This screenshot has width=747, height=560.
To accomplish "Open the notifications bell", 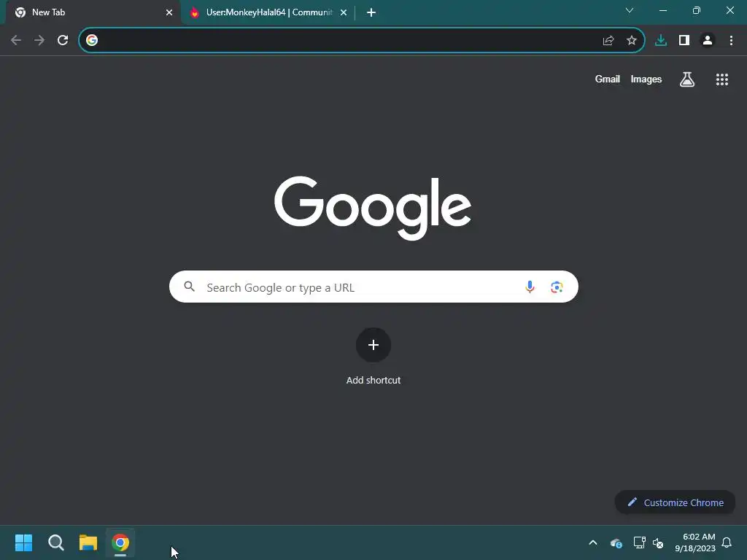I will [x=727, y=542].
